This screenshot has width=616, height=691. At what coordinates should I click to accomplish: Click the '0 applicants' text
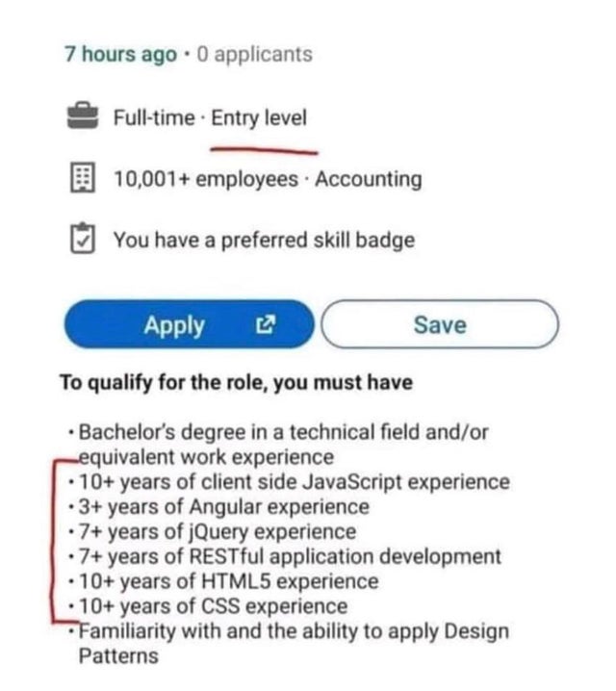point(255,55)
